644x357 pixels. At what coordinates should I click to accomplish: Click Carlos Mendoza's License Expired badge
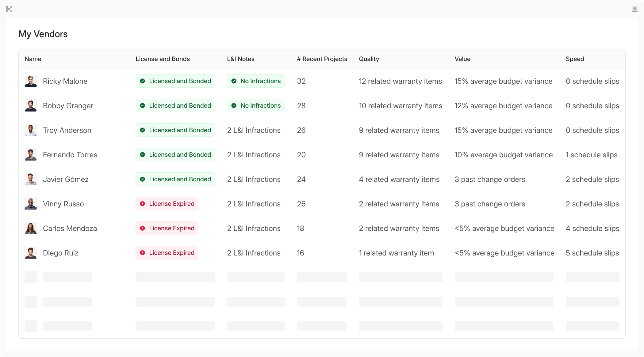pos(167,228)
